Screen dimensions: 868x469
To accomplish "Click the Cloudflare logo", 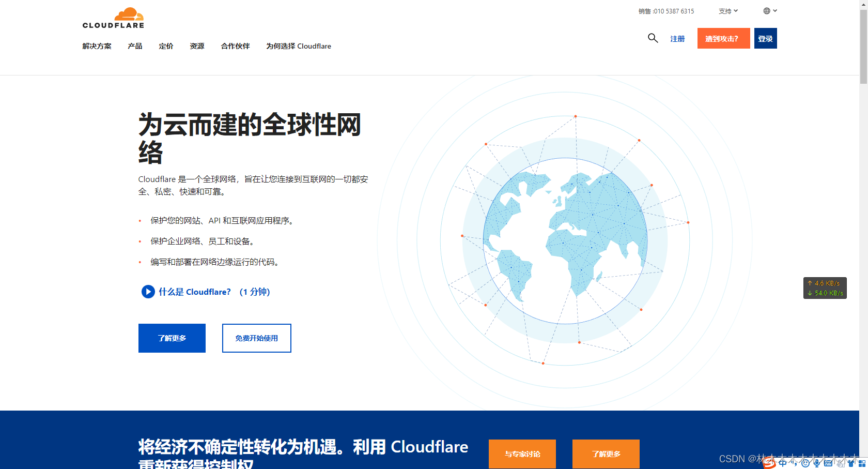I will [113, 18].
